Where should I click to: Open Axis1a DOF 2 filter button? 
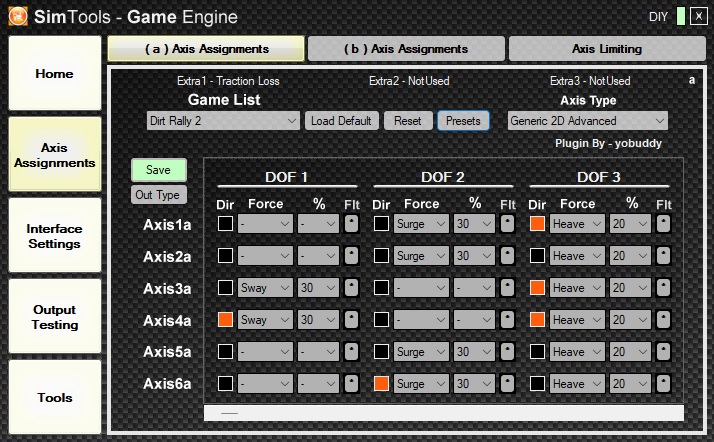pos(507,224)
